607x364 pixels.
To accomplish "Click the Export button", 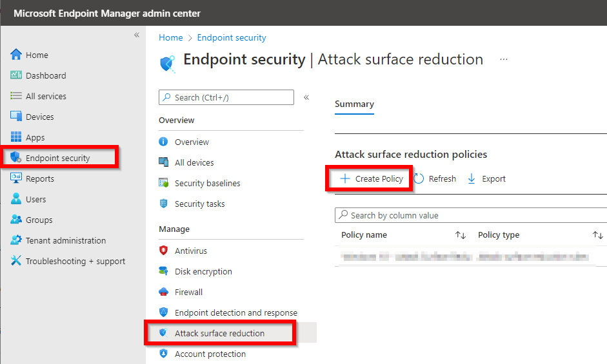I will [x=486, y=178].
